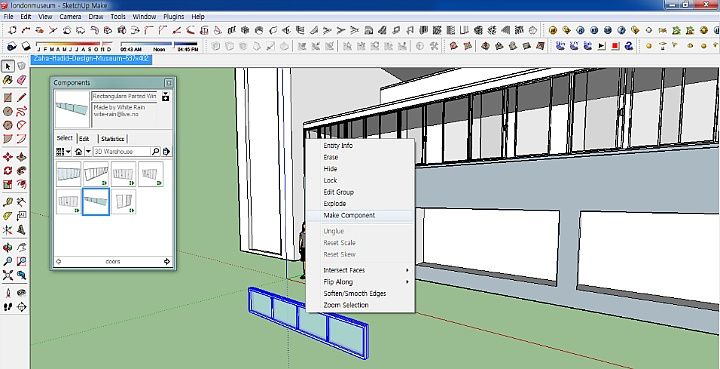
Task: Open the Window menu
Action: (x=144, y=17)
